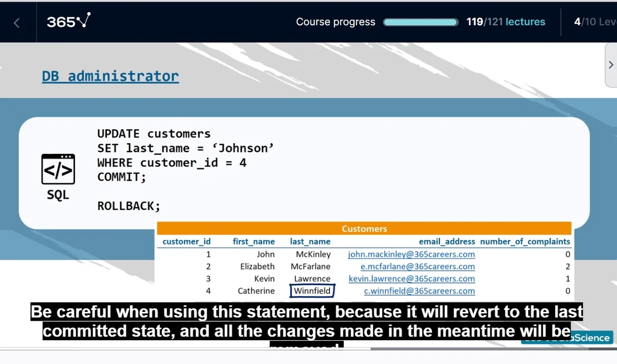Expand the right side panel chevron
This screenshot has width=617, height=364.
pos(611,65)
